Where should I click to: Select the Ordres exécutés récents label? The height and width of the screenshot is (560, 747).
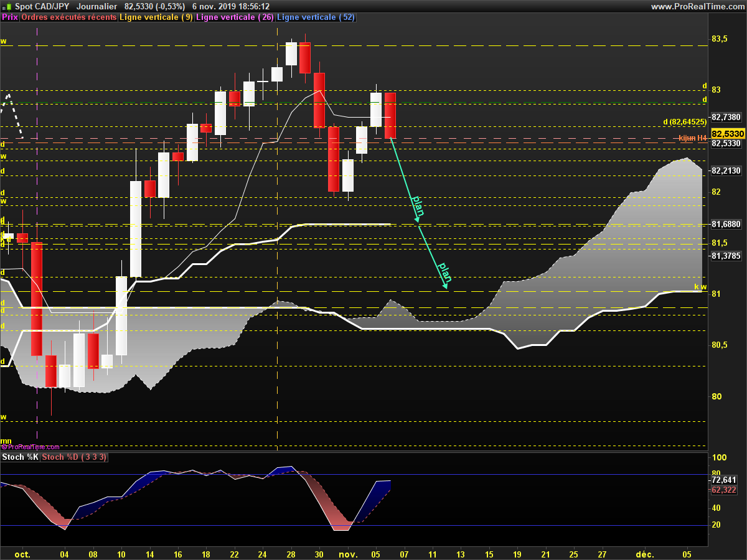pos(68,17)
